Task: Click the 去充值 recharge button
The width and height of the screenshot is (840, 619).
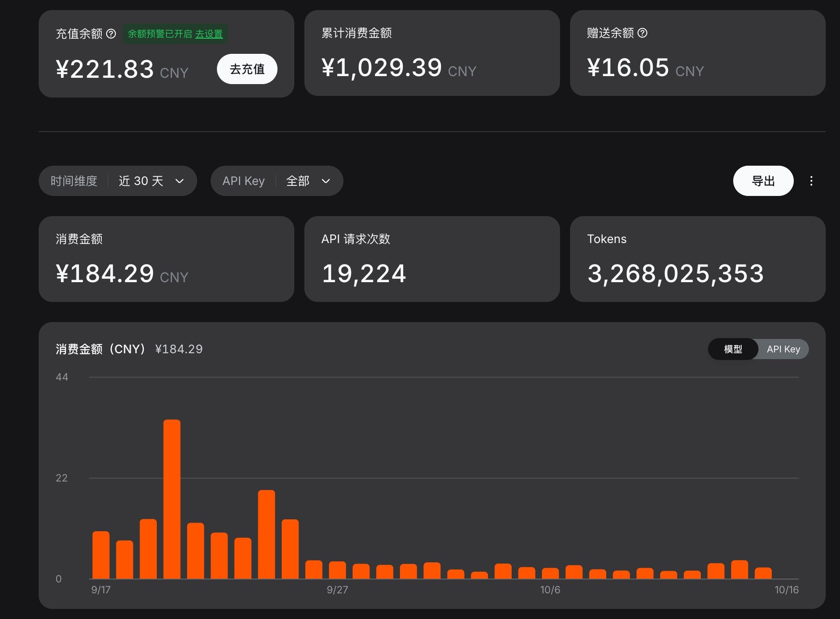Action: [247, 69]
